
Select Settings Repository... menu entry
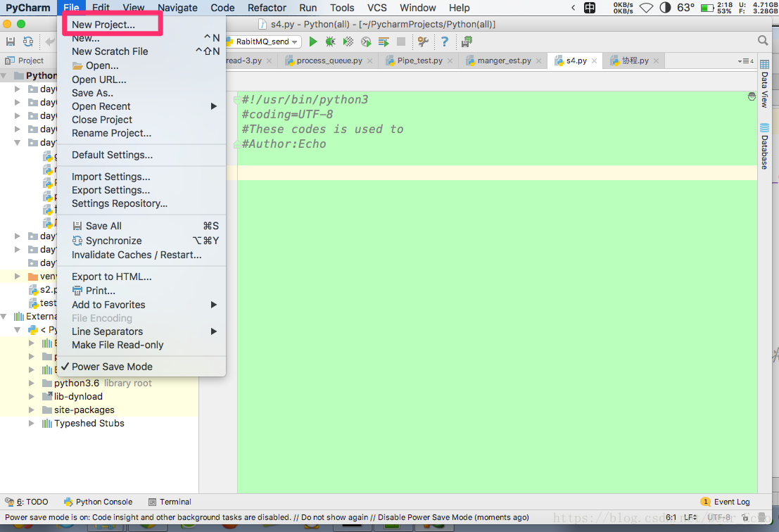click(x=141, y=203)
